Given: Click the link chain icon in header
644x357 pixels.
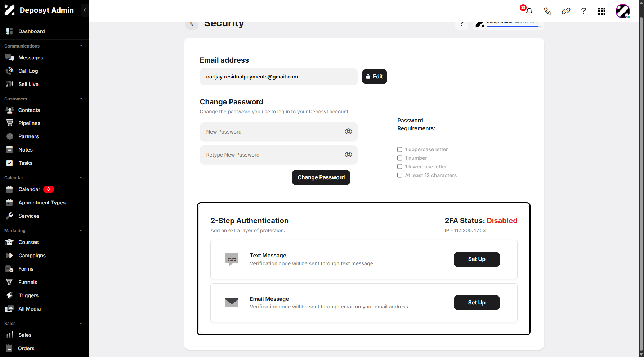Looking at the screenshot, I should click(x=566, y=11).
